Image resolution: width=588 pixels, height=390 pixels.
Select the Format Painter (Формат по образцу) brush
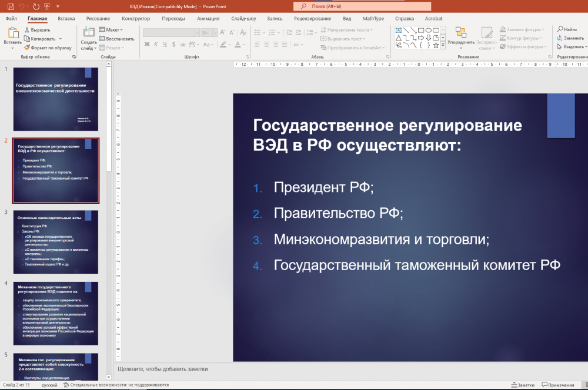tap(27, 48)
